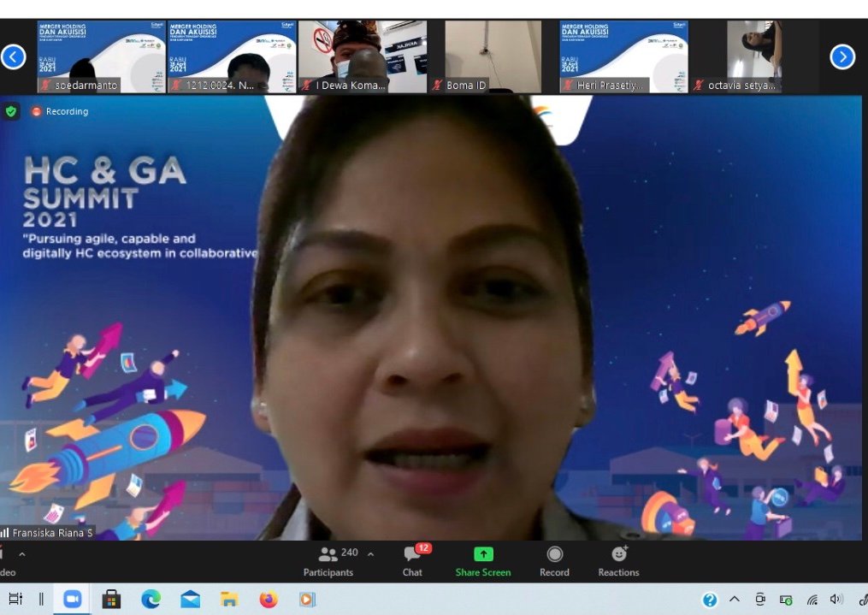868x615 pixels.
Task: Click the Recording status indicator
Action: [60, 111]
